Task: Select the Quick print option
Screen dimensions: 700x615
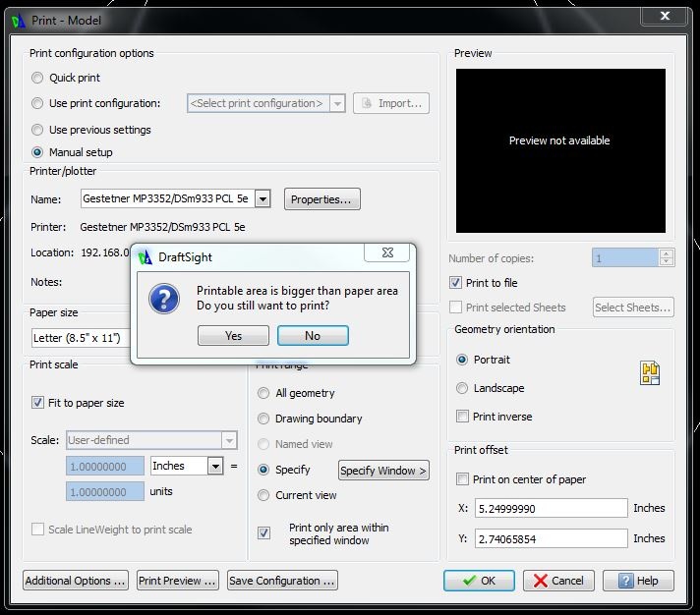Action: coord(37,78)
